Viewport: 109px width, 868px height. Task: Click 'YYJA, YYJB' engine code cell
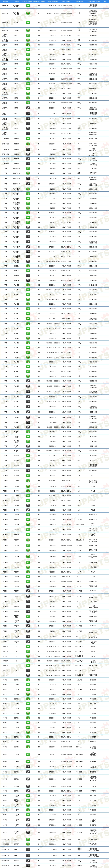click(93, 545)
